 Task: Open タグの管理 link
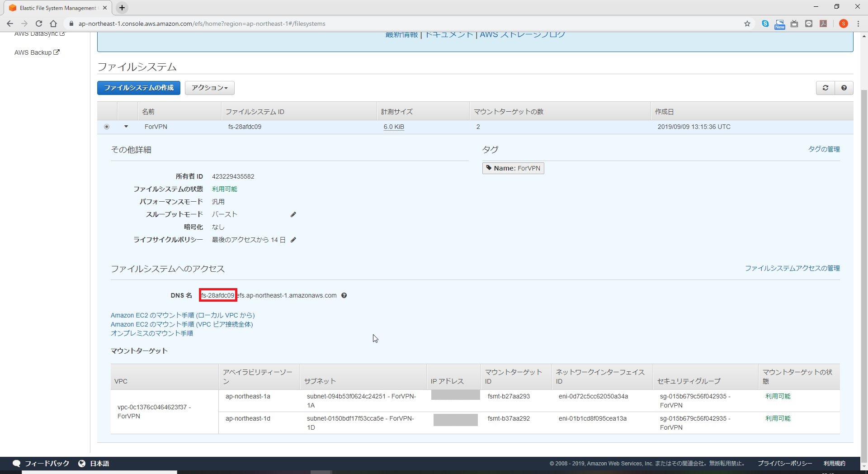[x=824, y=149]
